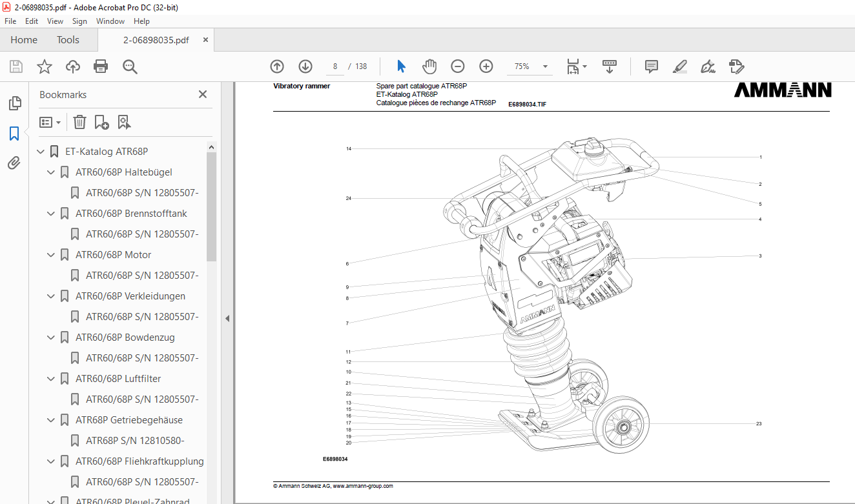The image size is (855, 504).
Task: Collapse the ATR60/68P Haltebügel bookmark
Action: [x=51, y=172]
